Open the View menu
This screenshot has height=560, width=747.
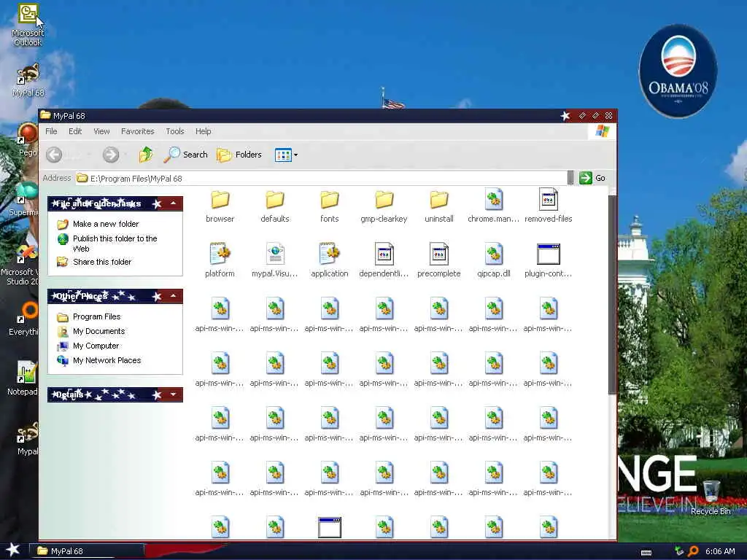(101, 131)
